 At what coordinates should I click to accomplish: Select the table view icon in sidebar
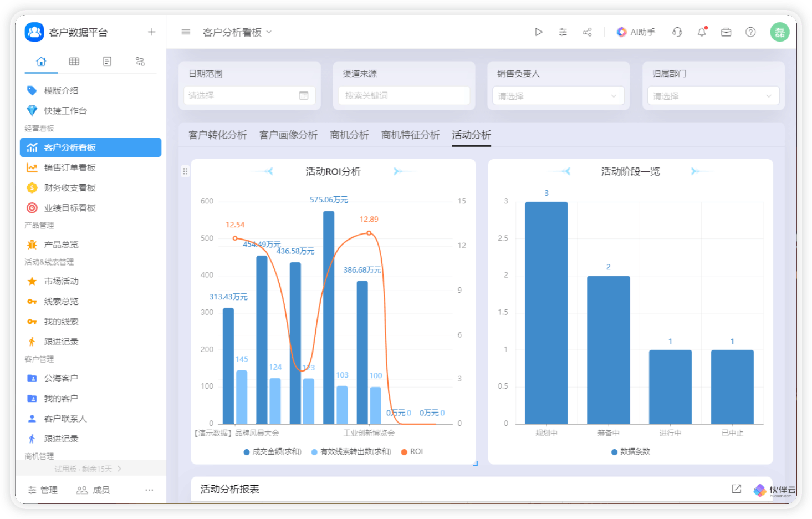click(x=74, y=62)
